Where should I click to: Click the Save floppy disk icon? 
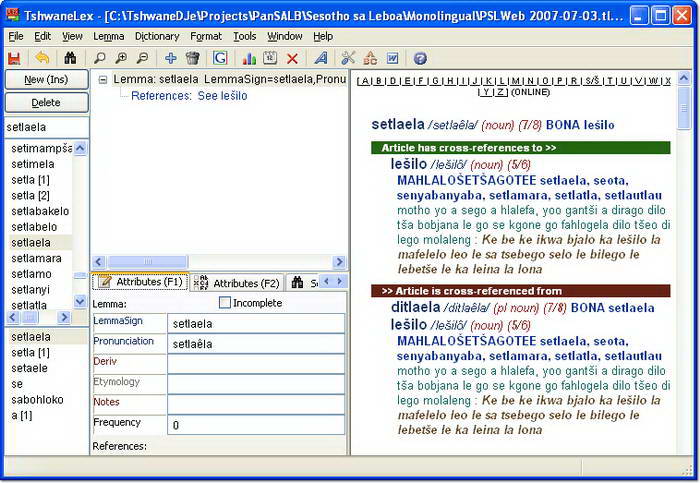tap(14, 58)
